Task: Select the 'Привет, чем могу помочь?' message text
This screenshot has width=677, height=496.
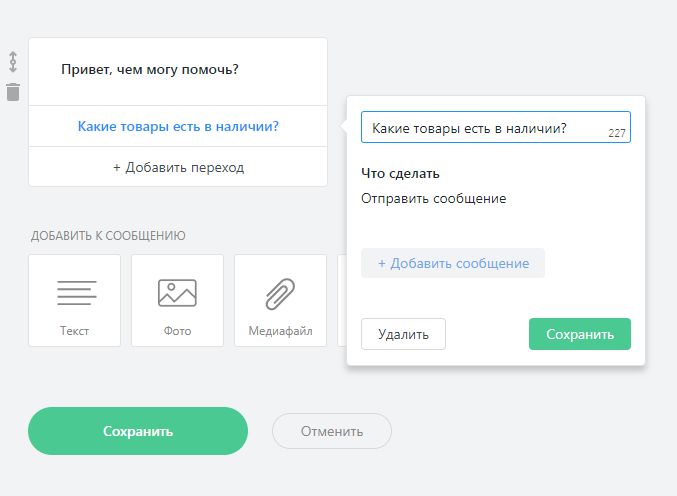Action: coord(150,70)
